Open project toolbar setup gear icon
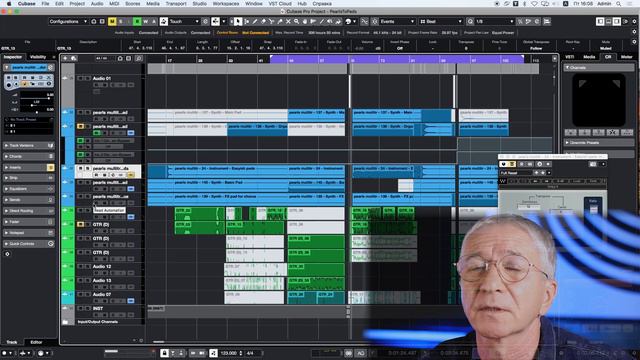640x360 pixels. pyautogui.click(x=634, y=21)
